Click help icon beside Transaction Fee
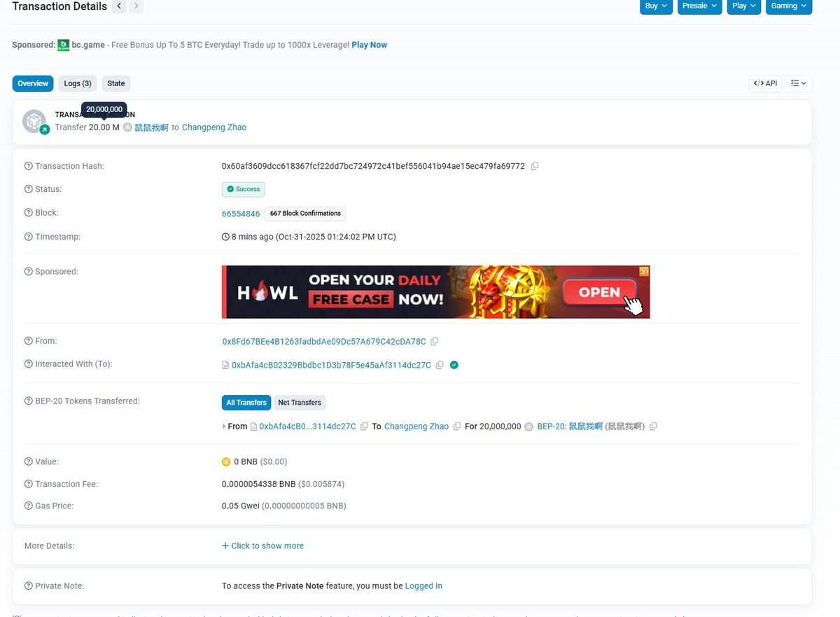The image size is (840, 617). click(x=29, y=485)
